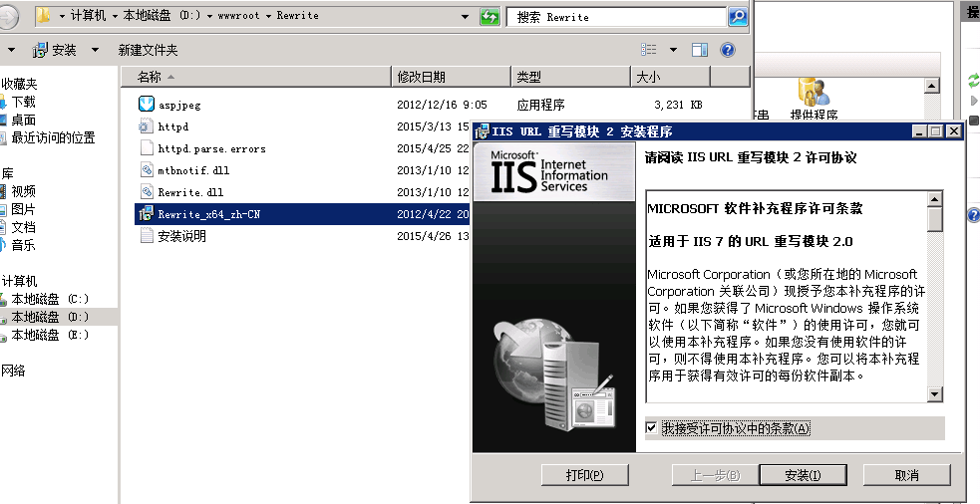Viewport: 980px width, 504px height.
Task: Click the Rewrite.dll file icon
Action: (x=147, y=191)
